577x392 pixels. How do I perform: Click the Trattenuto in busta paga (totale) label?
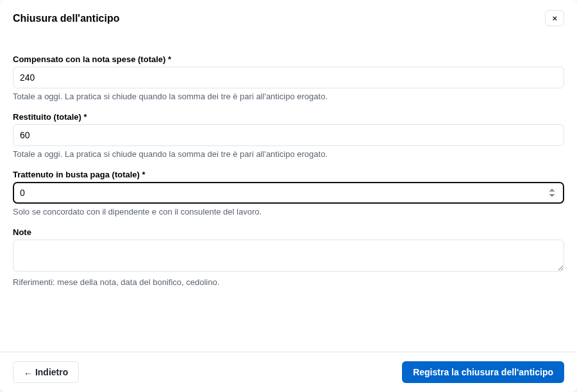pyautogui.click(x=79, y=175)
